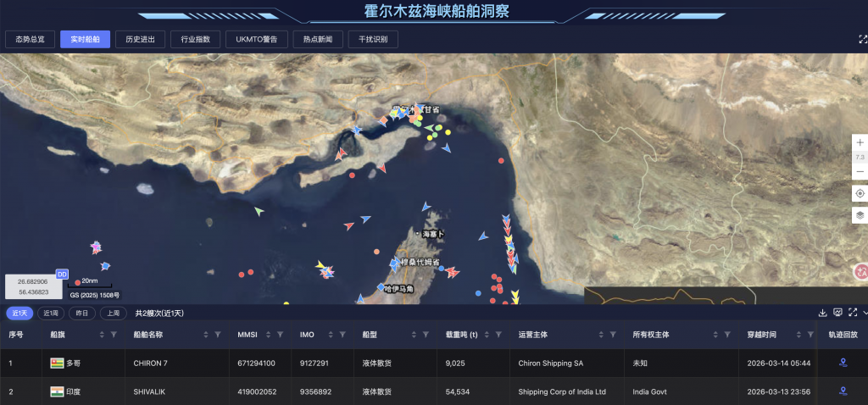
Task: Sort by IMO column
Action: point(331,335)
